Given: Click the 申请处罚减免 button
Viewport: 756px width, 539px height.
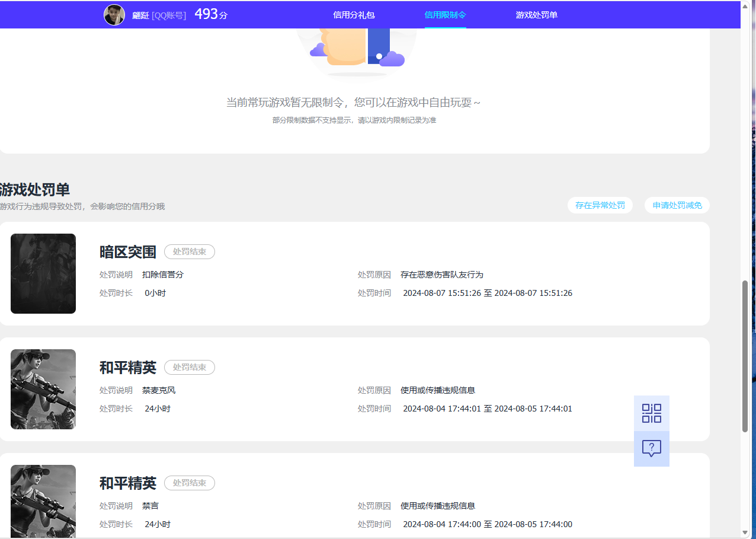Looking at the screenshot, I should click(677, 205).
